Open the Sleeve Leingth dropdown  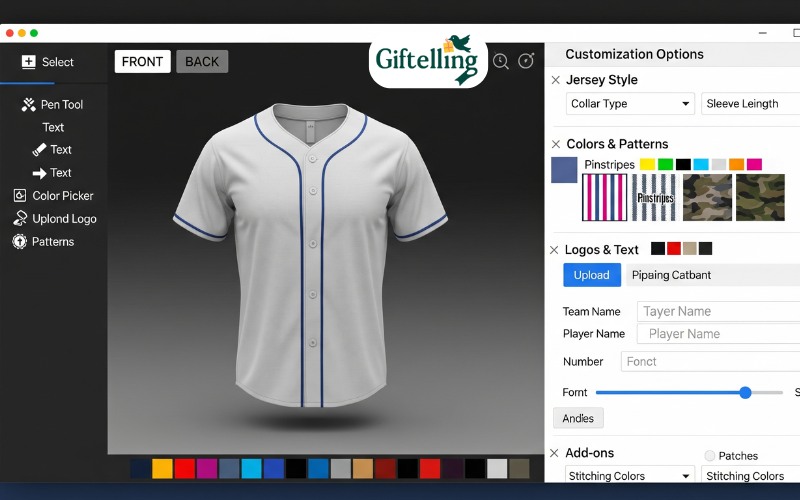pos(751,104)
